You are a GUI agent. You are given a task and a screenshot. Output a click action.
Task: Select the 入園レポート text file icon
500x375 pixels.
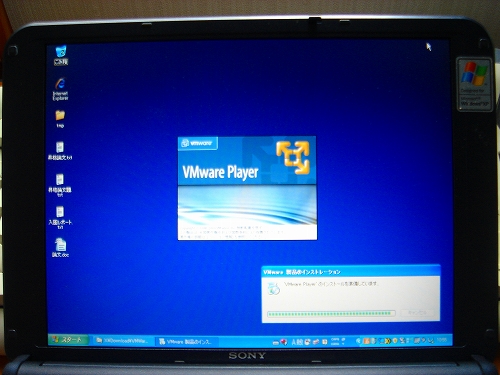click(60, 217)
